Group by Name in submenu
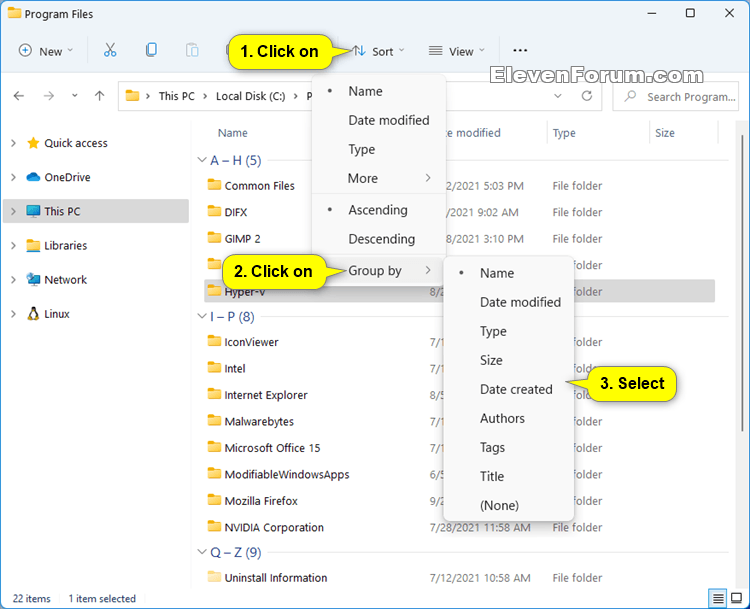Image resolution: width=750 pixels, height=609 pixels. pyautogui.click(x=508, y=273)
